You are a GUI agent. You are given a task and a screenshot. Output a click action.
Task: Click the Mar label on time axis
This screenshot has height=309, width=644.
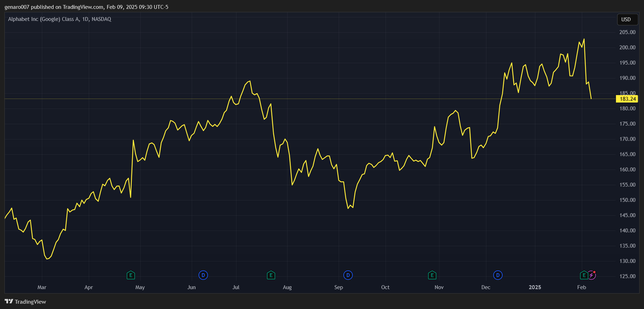(x=42, y=287)
